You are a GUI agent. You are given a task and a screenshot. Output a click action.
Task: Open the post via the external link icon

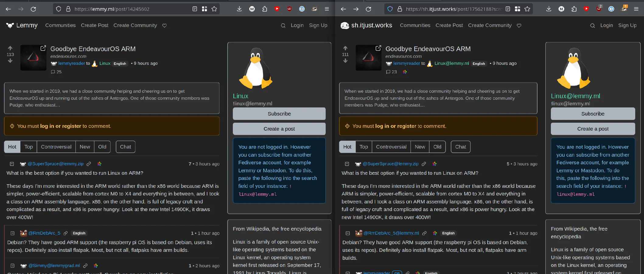click(43, 48)
